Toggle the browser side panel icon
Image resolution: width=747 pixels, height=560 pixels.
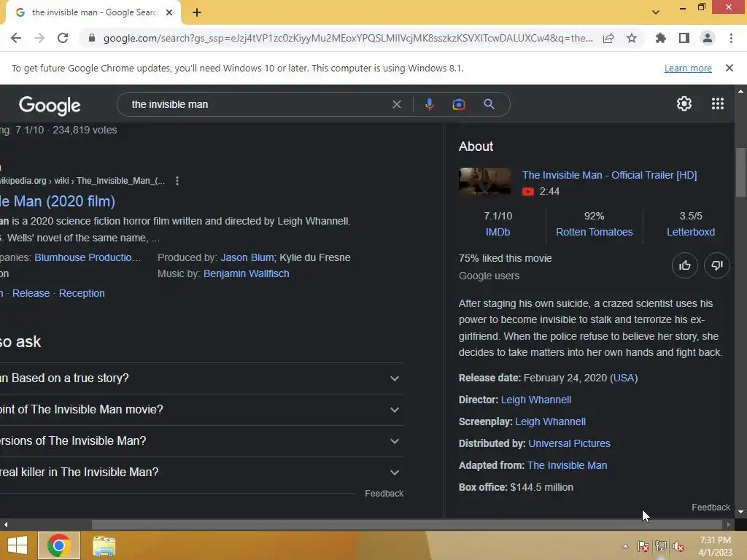(684, 38)
